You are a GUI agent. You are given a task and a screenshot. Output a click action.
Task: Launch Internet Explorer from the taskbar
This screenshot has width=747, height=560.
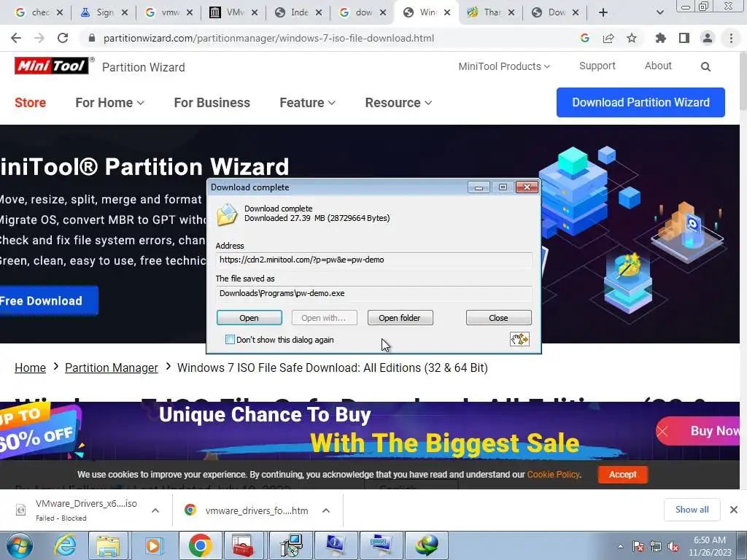65,545
